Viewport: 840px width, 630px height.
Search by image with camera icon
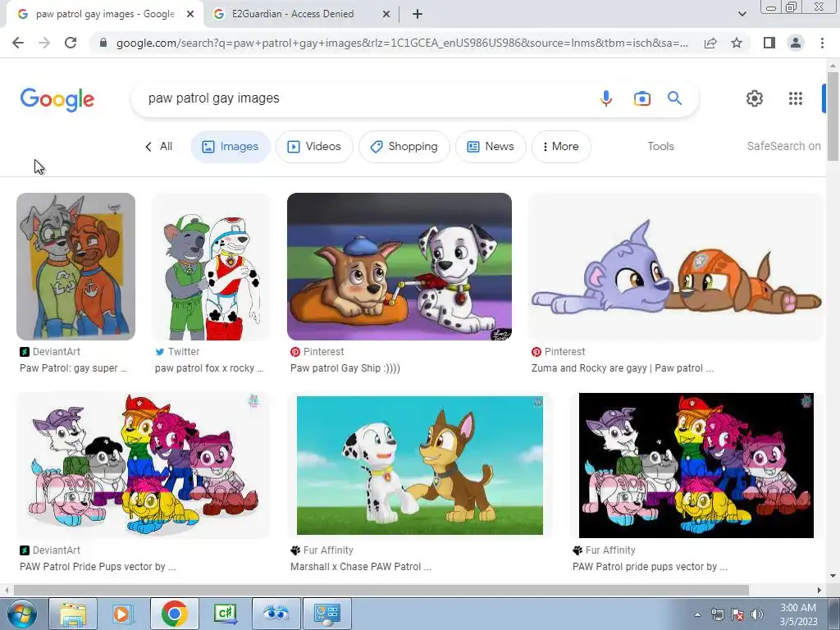click(641, 98)
